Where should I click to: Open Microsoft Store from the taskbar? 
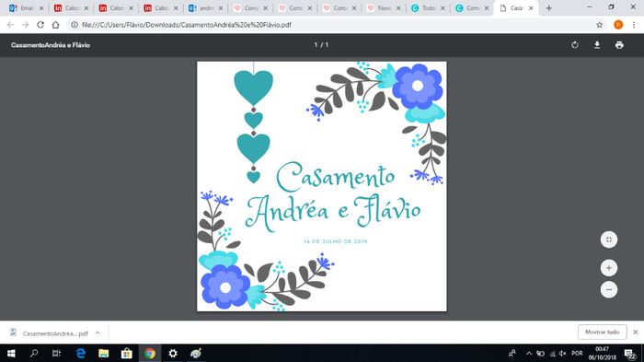coord(127,354)
